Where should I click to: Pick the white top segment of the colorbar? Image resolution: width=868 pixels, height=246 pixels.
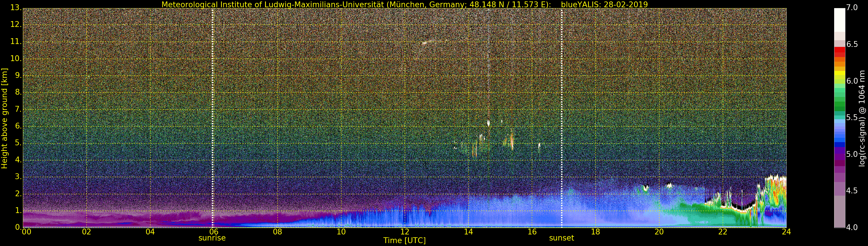[839, 20]
